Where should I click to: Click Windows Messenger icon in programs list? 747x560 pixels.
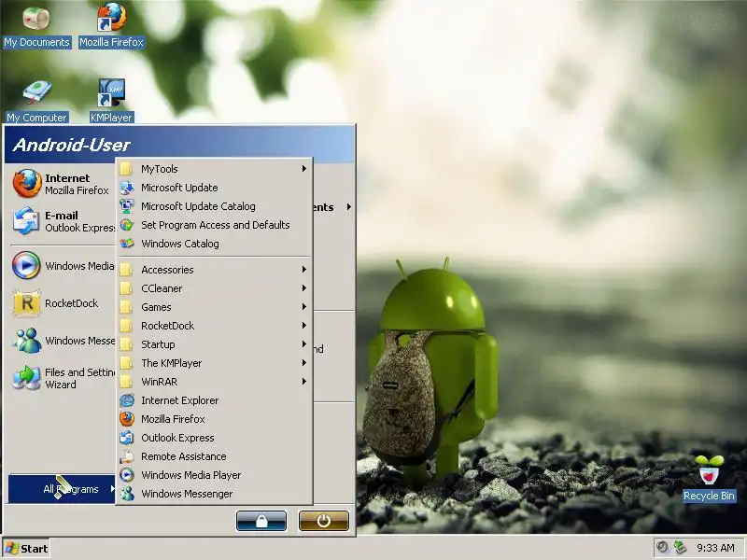[x=127, y=494]
